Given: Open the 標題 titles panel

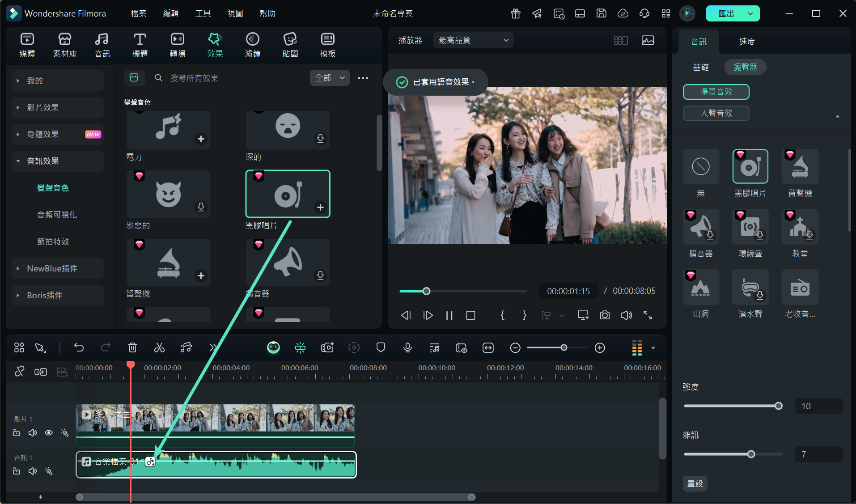Looking at the screenshot, I should point(140,45).
